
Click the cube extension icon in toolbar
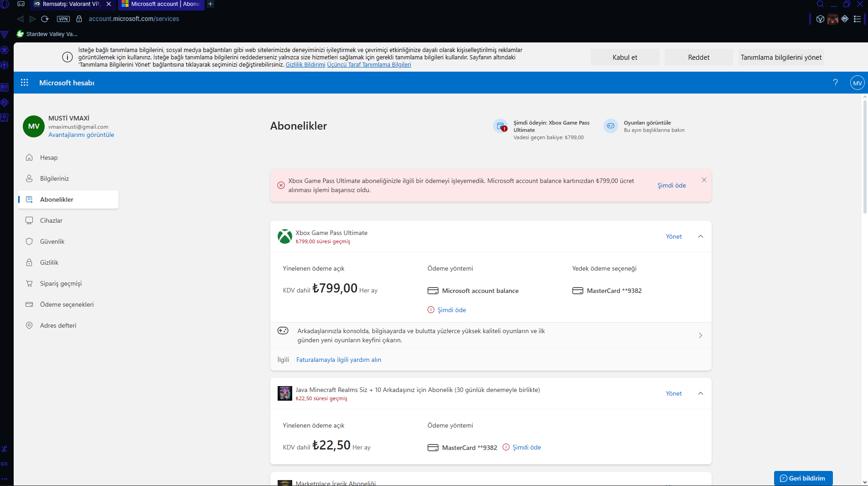coord(820,19)
